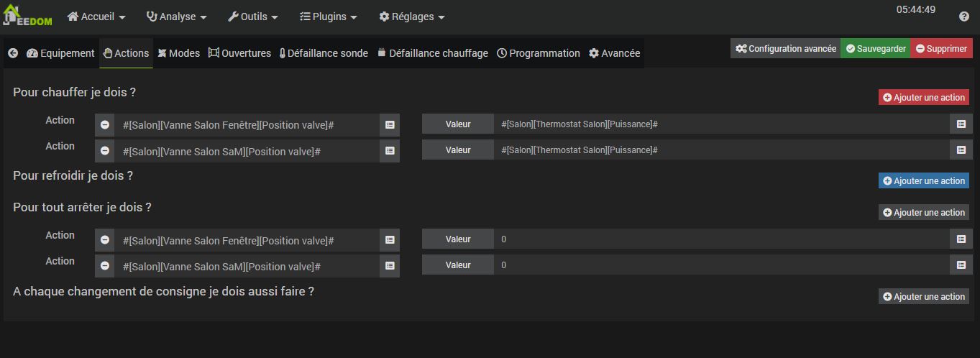Go to the Programmation tab
This screenshot has width=980, height=358.
pyautogui.click(x=538, y=53)
